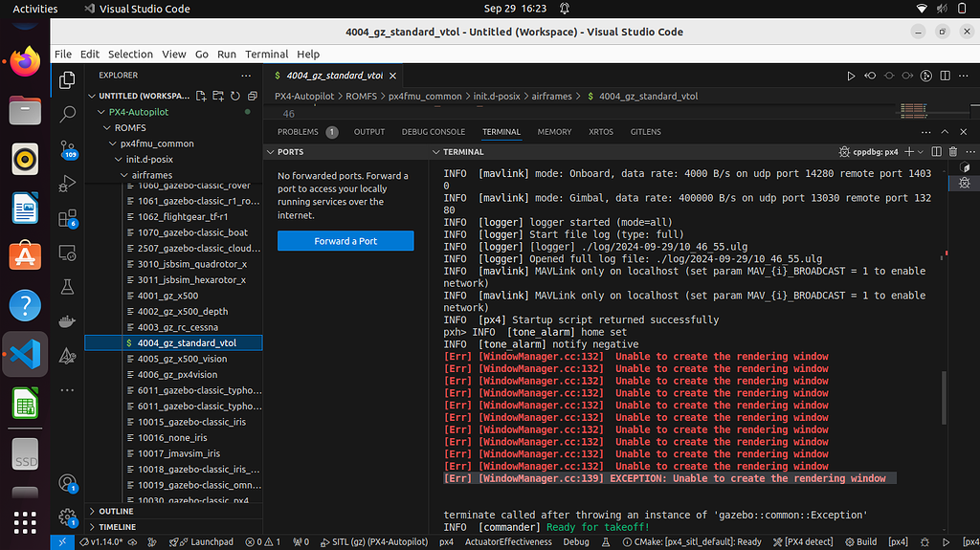The height and width of the screenshot is (550, 980).
Task: Show Applications grid in Ubuntu dock
Action: (25, 522)
